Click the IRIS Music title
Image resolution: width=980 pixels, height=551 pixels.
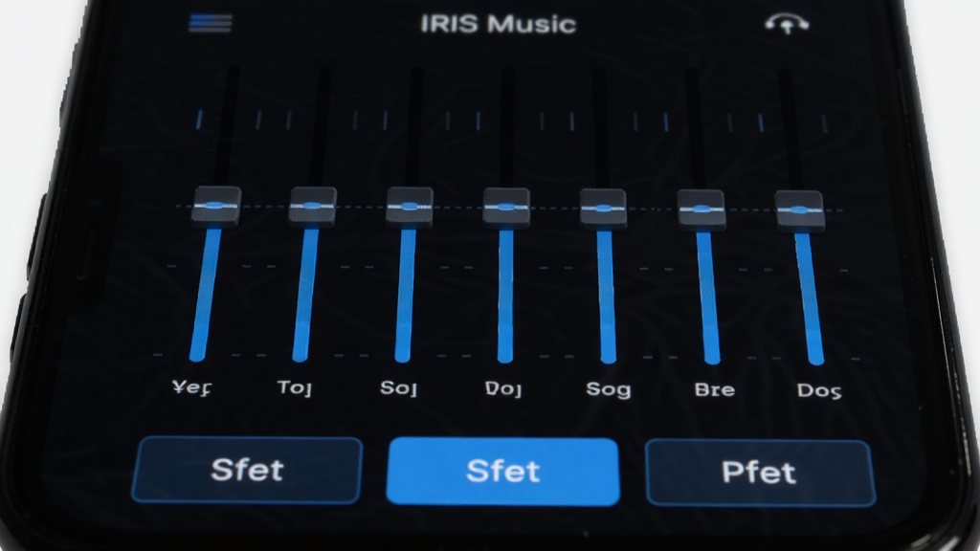(498, 24)
